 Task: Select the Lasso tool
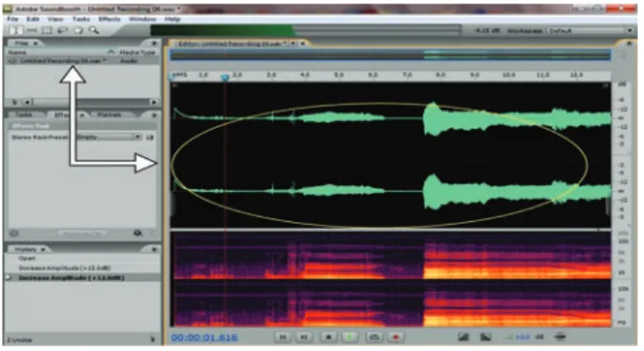click(62, 31)
